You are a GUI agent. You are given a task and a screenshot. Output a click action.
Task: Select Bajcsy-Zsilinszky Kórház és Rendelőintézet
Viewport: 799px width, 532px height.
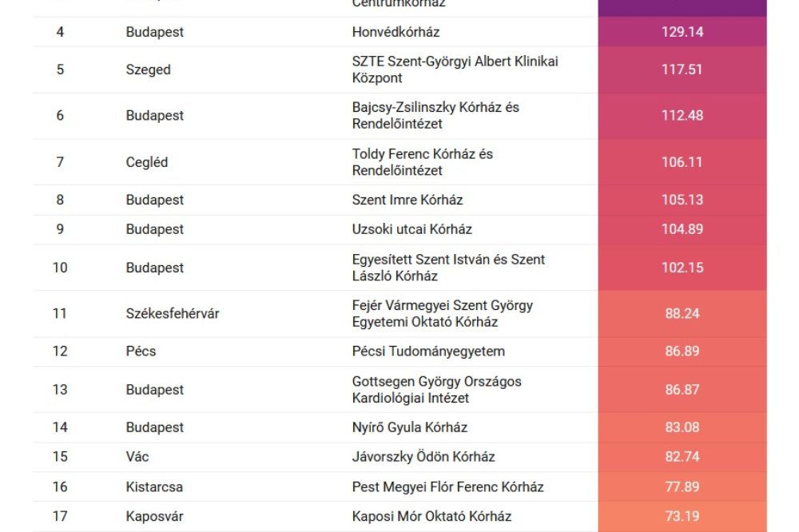click(435, 115)
